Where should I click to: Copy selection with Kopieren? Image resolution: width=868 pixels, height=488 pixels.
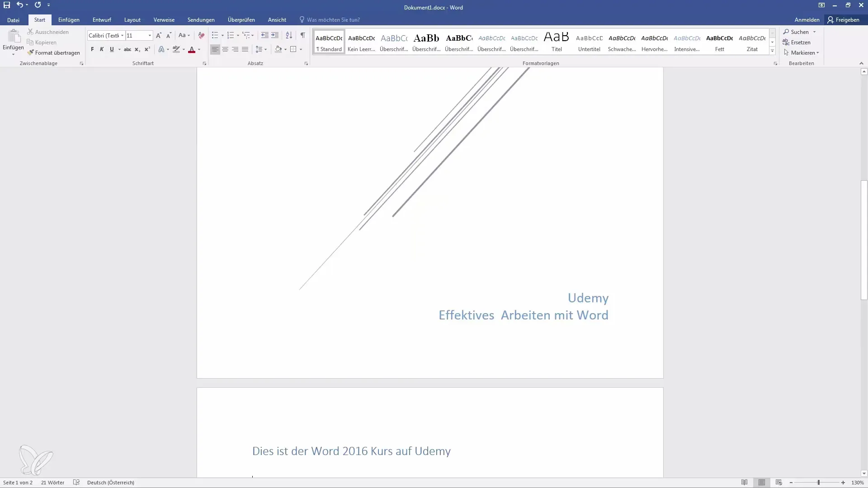coord(42,42)
